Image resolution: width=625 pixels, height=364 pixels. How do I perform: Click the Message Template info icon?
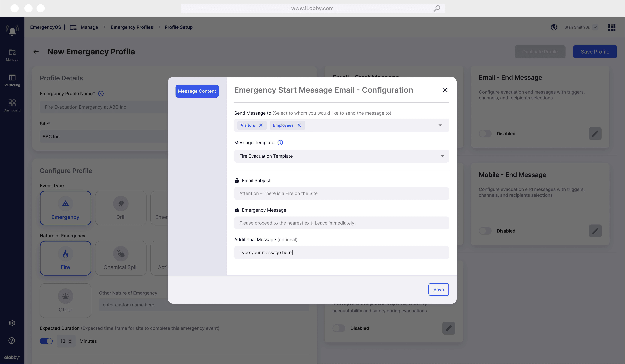(280, 142)
